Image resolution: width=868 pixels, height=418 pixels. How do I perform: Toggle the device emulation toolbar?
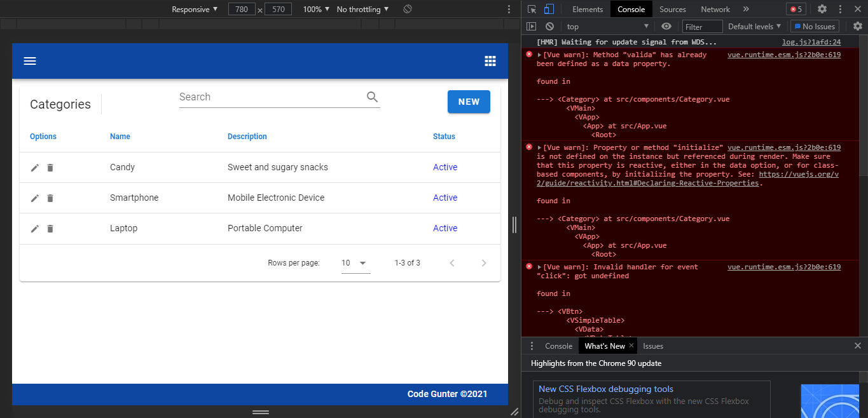[x=548, y=9]
